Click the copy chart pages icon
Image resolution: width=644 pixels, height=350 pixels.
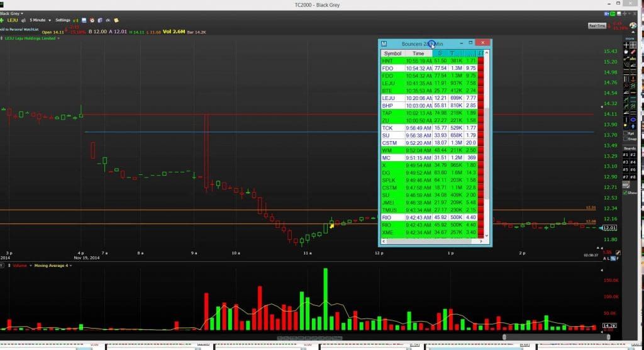[x=100, y=20]
